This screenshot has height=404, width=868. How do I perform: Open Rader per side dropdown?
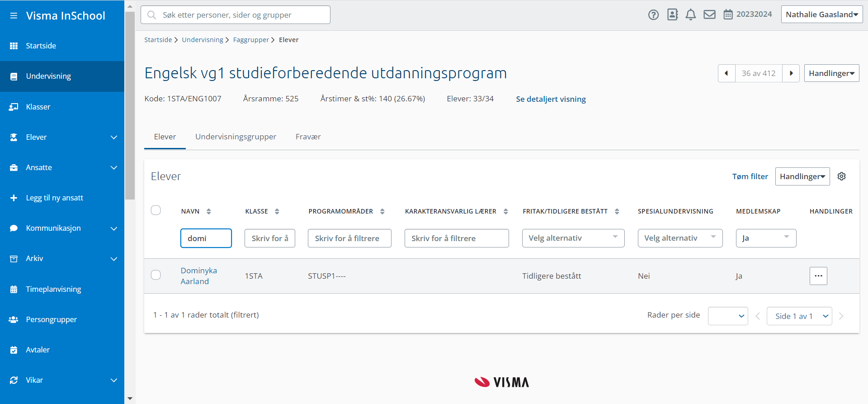728,316
